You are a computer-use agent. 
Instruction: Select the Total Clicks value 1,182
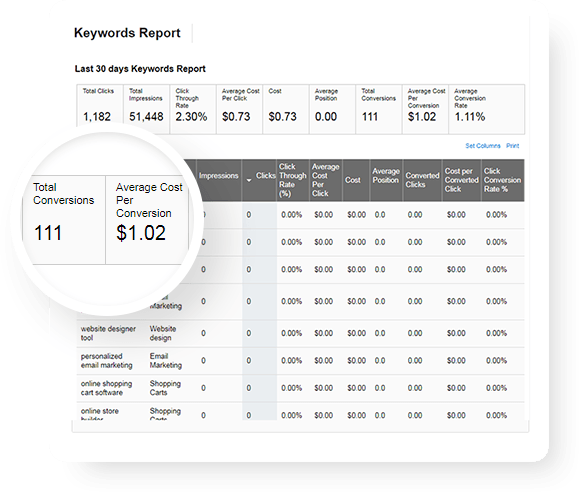pyautogui.click(x=97, y=117)
